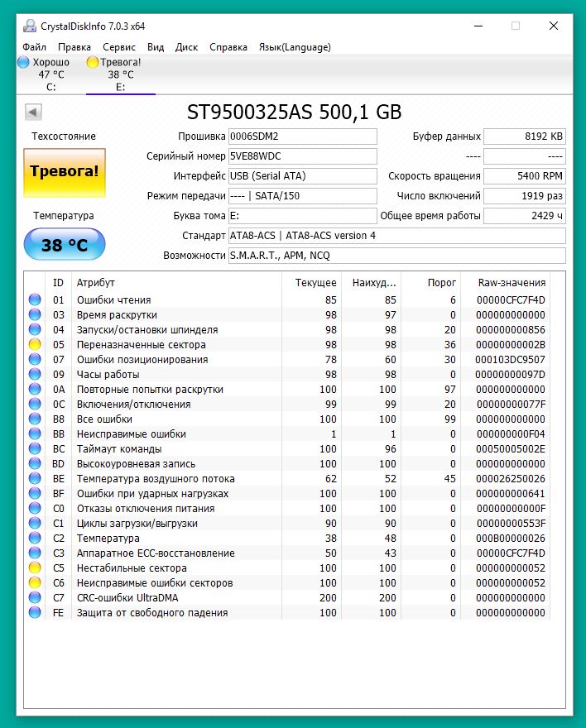Select the E: drive tab
The width and height of the screenshot is (586, 728).
pos(121,74)
